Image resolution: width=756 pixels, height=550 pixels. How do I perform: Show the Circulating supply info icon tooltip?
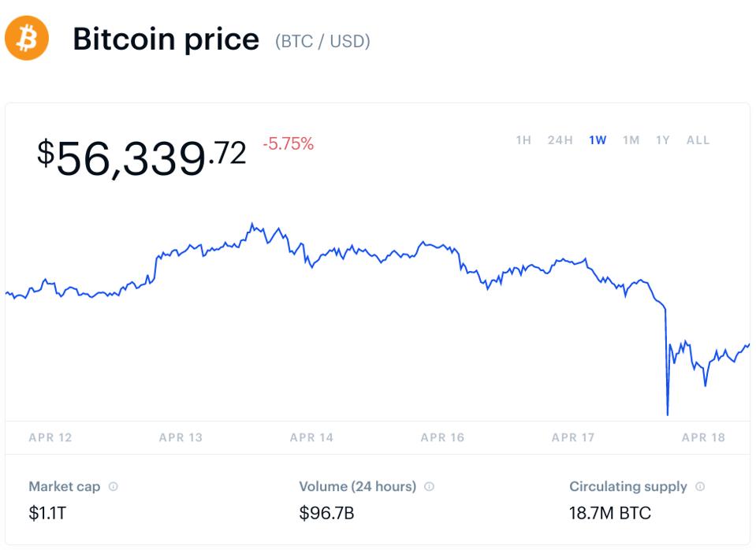pos(701,487)
